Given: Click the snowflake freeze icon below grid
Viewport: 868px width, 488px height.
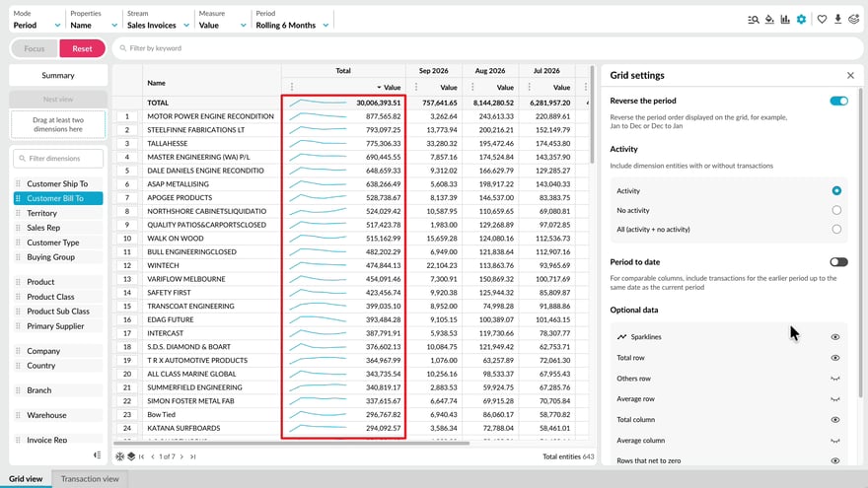Looking at the screenshot, I should click(x=119, y=456).
